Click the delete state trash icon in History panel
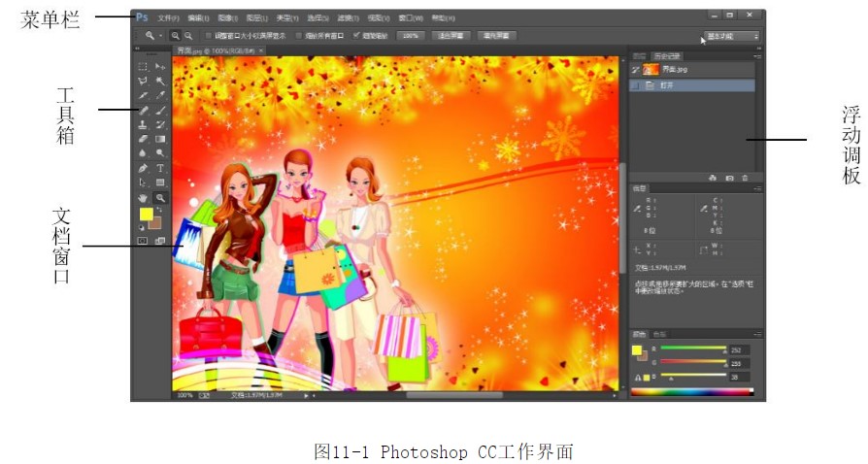 (x=745, y=178)
